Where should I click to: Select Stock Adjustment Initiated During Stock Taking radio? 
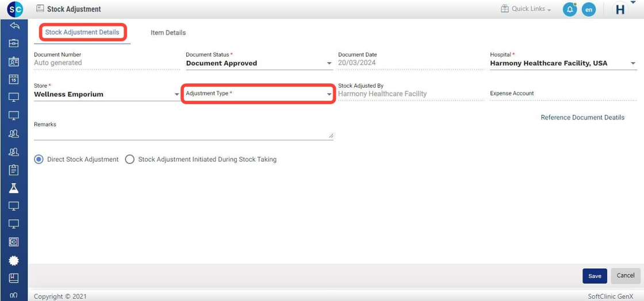click(130, 160)
